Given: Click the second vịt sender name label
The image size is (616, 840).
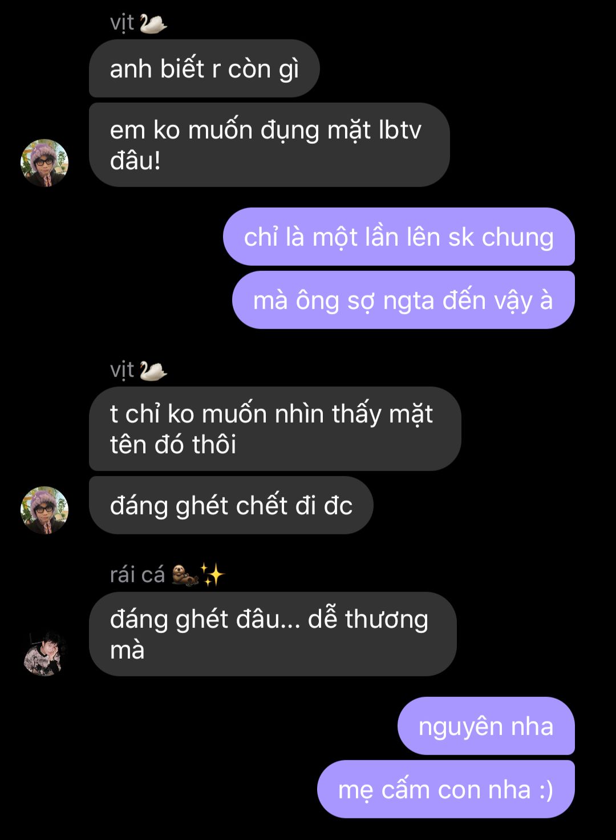Looking at the screenshot, I should coord(122,371).
